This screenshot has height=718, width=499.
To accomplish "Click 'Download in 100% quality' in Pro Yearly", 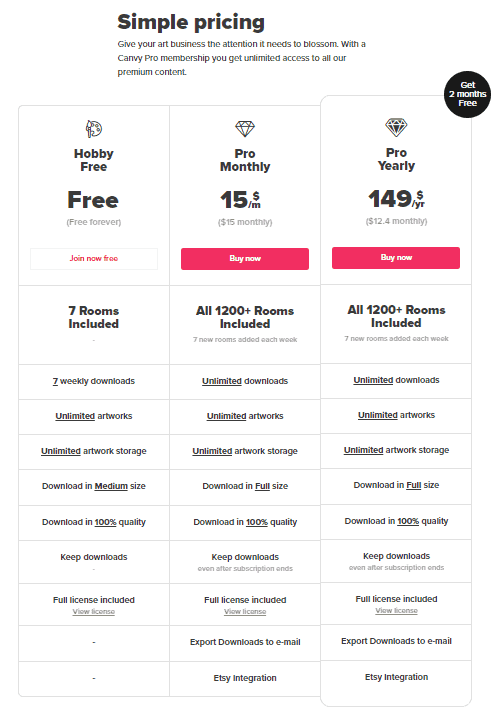I will pyautogui.click(x=396, y=522).
